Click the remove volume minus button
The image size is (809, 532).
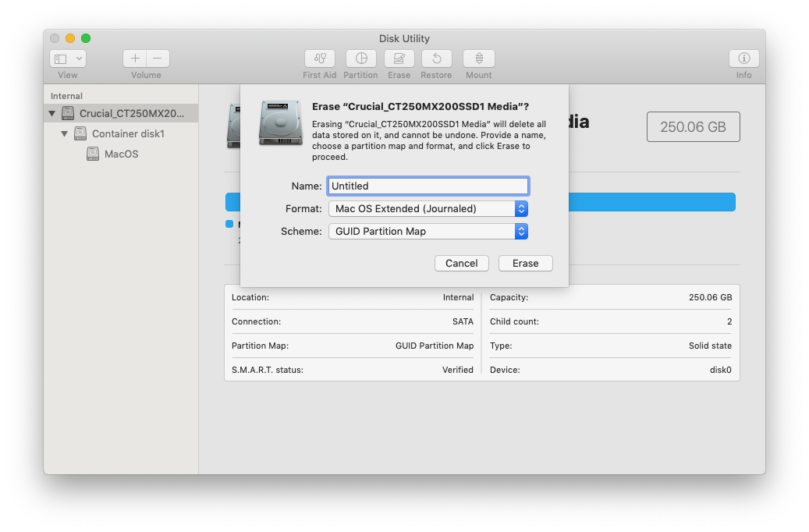[x=158, y=59]
